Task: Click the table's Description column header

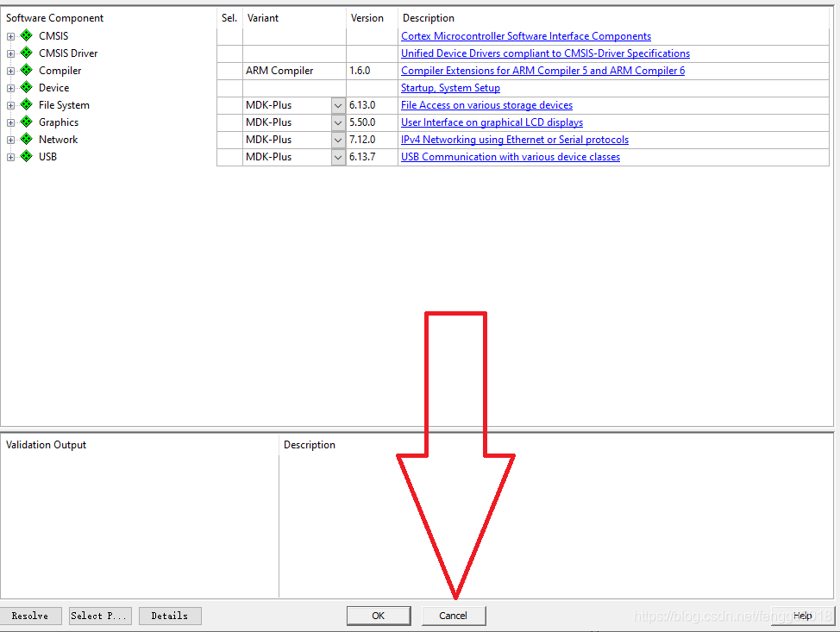Action: pos(428,17)
